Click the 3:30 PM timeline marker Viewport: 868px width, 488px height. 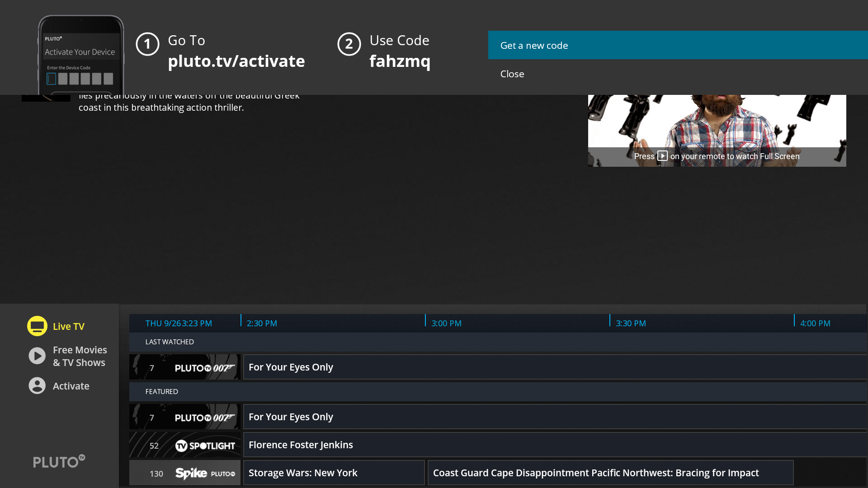pos(631,323)
